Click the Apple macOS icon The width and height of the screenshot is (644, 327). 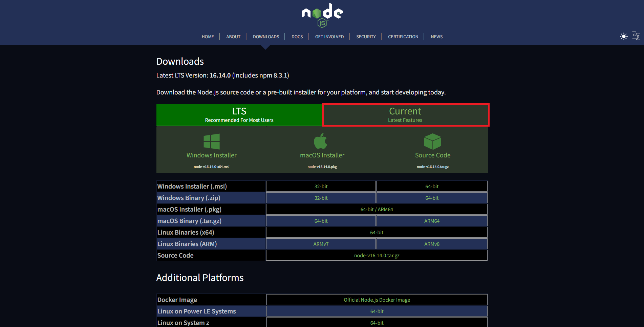320,141
